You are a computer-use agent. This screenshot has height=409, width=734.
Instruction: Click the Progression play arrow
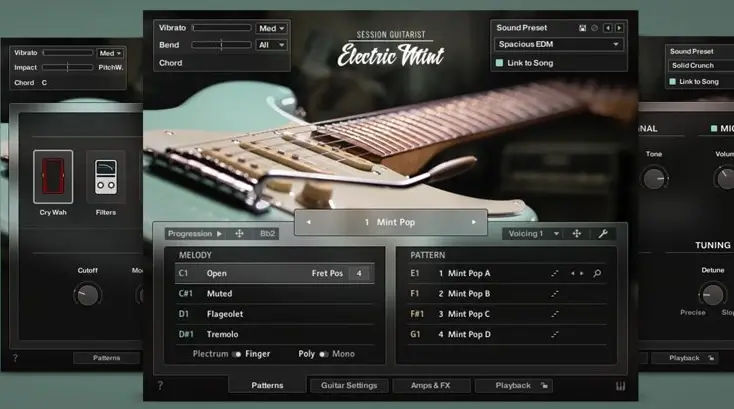point(219,234)
